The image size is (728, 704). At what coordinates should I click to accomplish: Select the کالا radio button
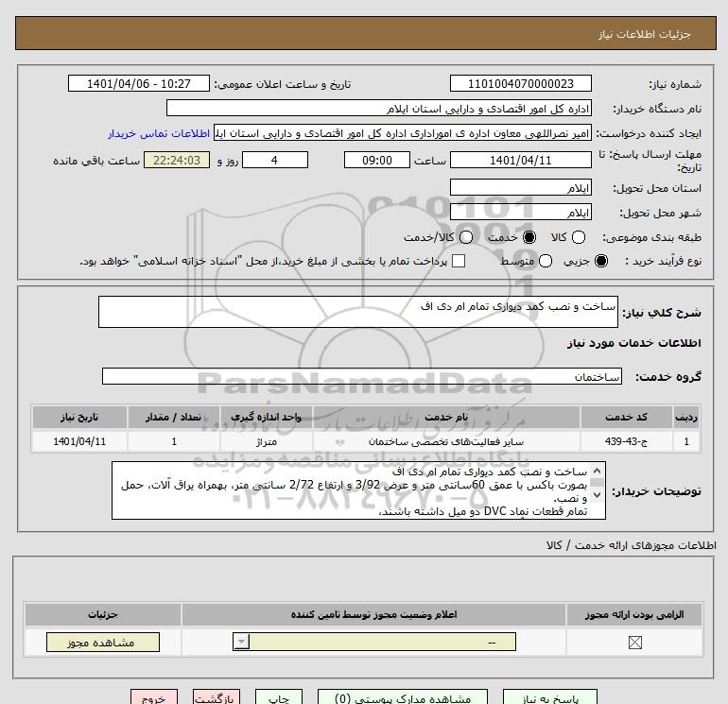pyautogui.click(x=578, y=237)
